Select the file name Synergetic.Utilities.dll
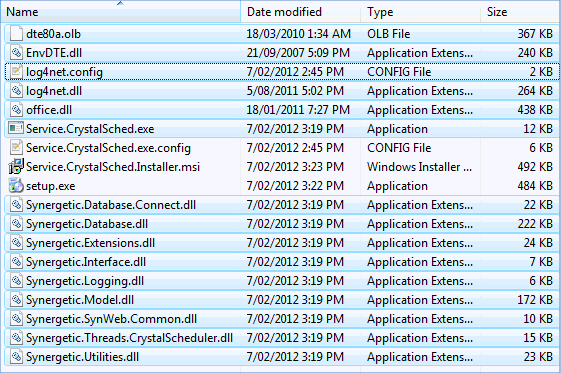The height and width of the screenshot is (373, 561). click(83, 357)
